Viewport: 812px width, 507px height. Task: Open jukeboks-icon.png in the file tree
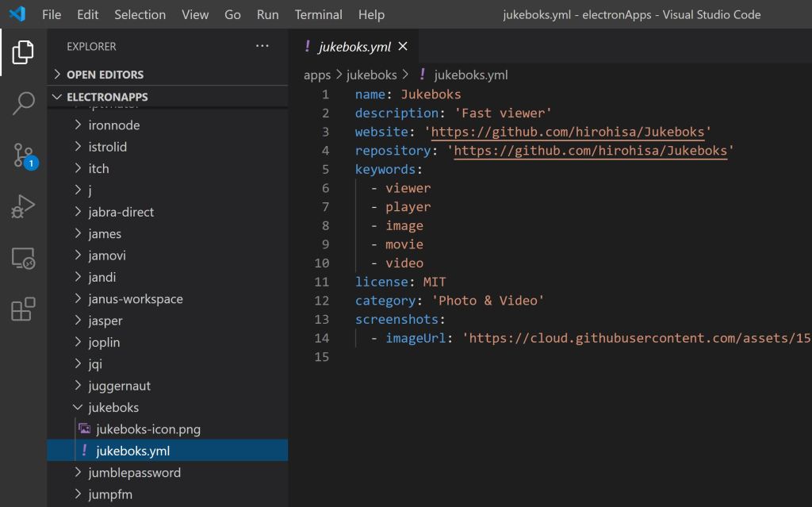pos(147,429)
